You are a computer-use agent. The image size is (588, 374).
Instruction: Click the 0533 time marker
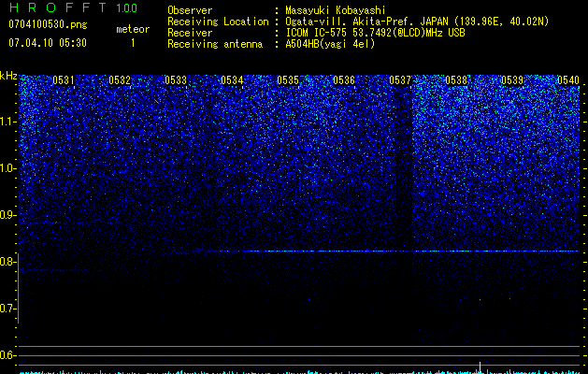click(x=176, y=79)
